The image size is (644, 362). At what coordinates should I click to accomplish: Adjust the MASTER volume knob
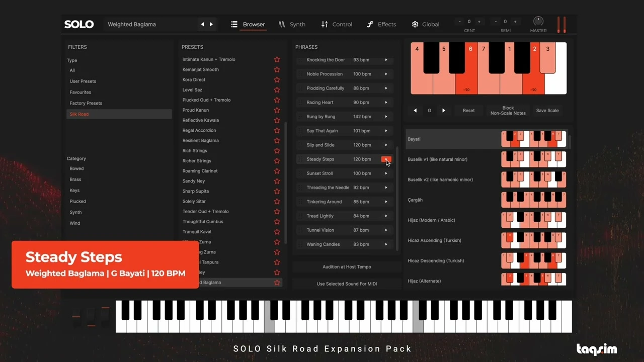tap(538, 21)
